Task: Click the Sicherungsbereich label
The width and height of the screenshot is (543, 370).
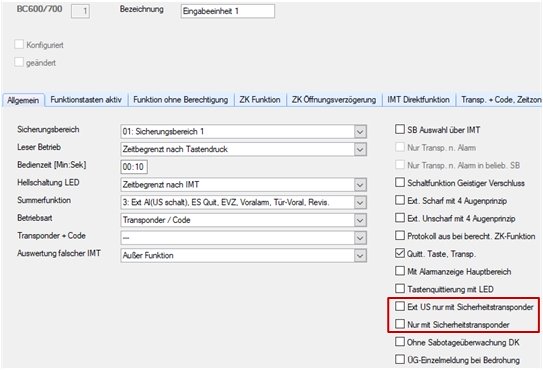Action: [48, 130]
